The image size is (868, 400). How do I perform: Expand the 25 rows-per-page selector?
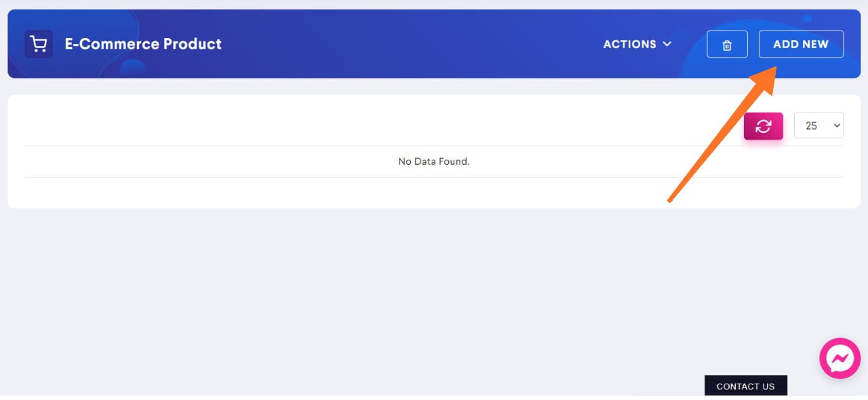coord(818,125)
